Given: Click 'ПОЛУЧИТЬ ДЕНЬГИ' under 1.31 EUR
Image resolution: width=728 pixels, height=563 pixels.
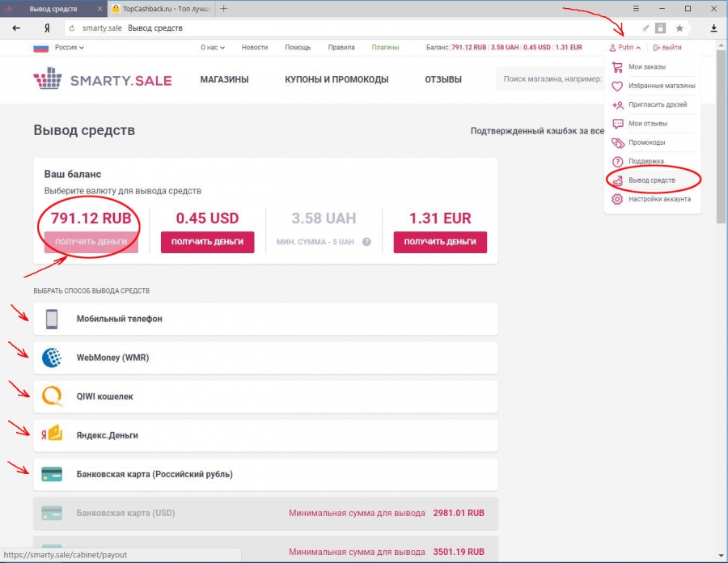Looking at the screenshot, I should coord(440,242).
